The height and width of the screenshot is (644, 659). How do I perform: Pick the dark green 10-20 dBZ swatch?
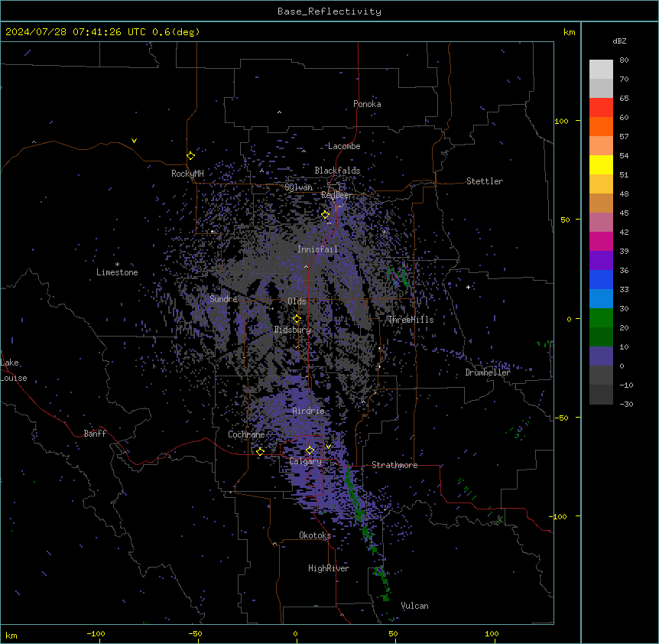(601, 337)
